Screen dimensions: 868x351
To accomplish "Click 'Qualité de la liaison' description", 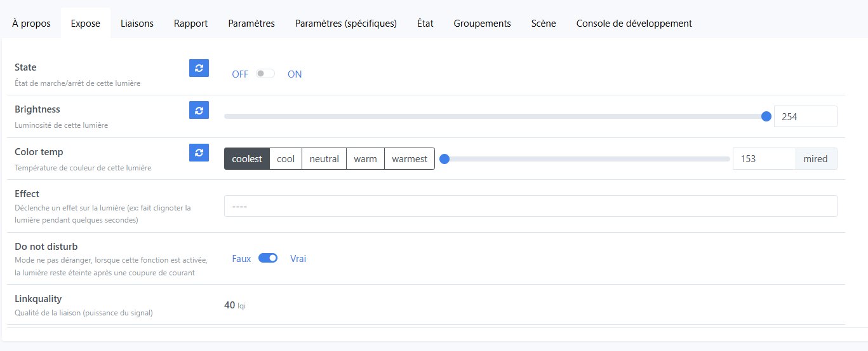I will click(84, 313).
